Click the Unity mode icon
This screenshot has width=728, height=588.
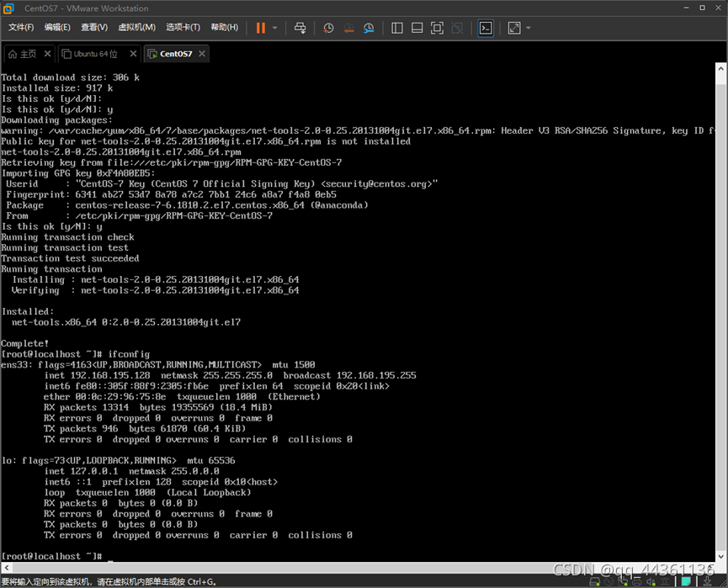click(x=457, y=28)
